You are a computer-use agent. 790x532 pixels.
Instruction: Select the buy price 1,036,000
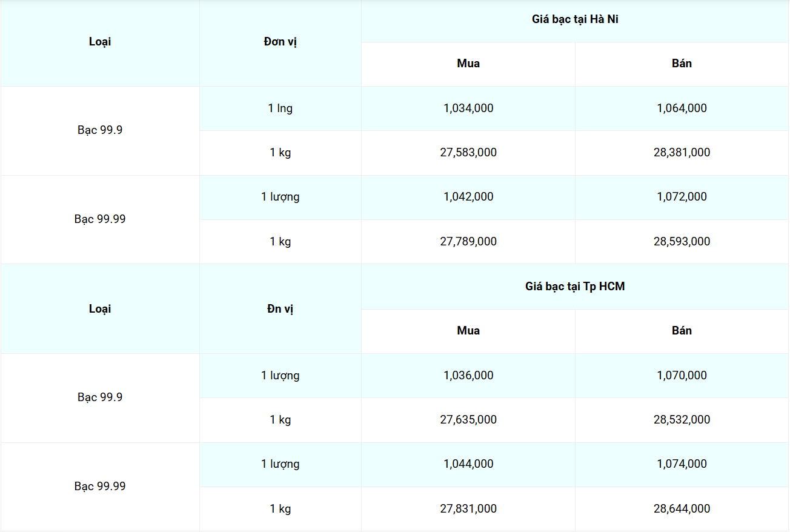click(468, 376)
